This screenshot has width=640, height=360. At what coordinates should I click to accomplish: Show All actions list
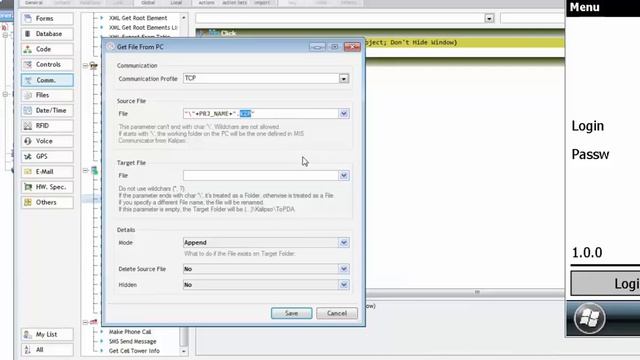coord(47,350)
